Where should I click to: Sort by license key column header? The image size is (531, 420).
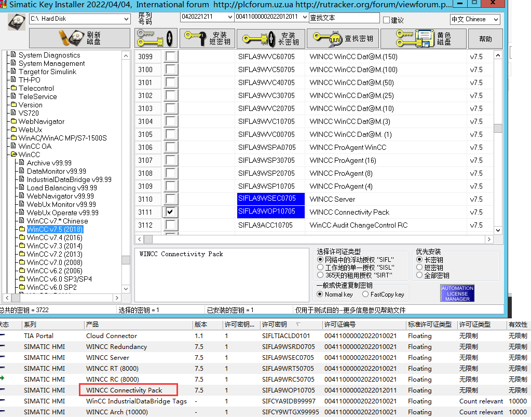point(292,324)
